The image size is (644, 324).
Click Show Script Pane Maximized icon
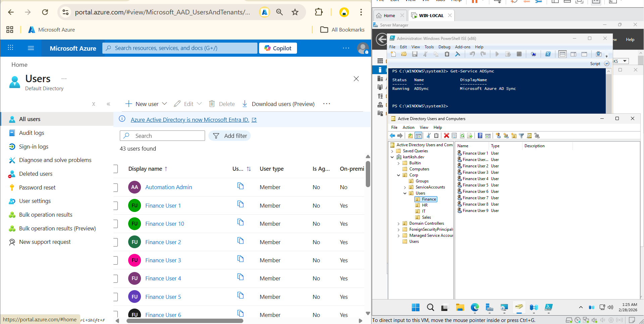584,54
